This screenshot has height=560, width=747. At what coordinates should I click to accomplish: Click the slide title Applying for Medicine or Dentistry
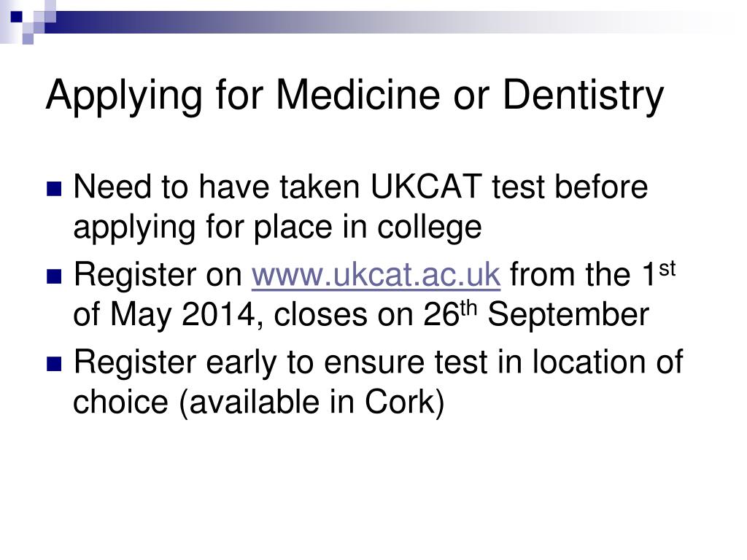pos(355,96)
